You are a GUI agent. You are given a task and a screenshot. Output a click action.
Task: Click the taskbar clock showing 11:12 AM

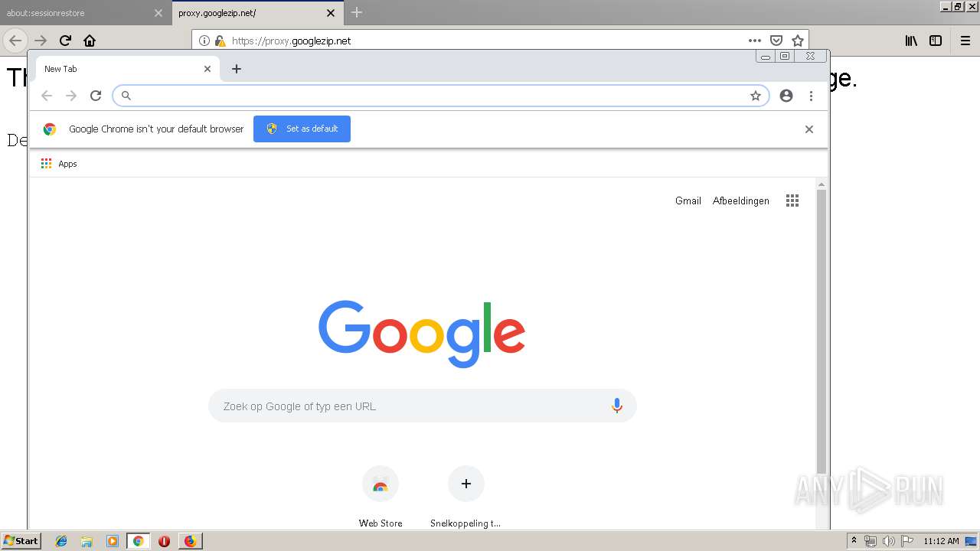coord(941,541)
